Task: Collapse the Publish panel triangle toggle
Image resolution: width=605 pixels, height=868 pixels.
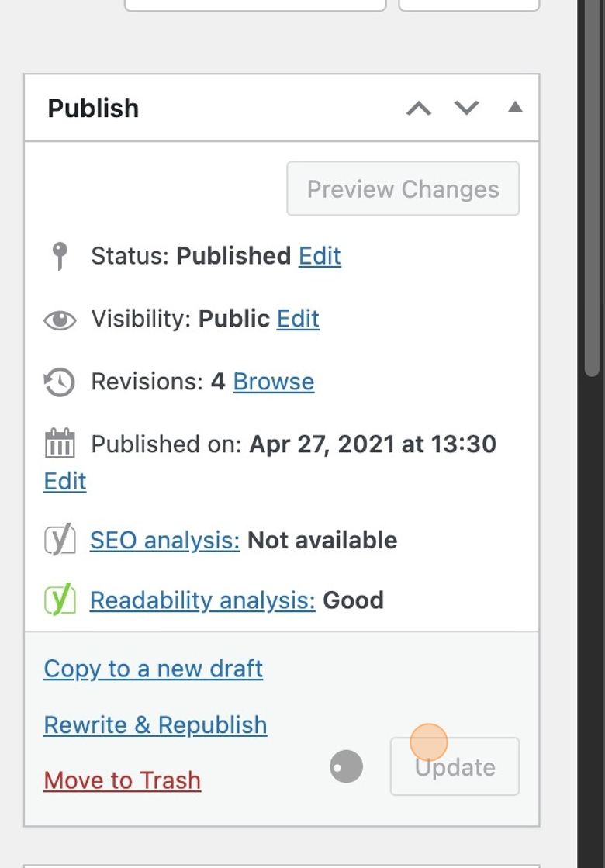Action: tap(515, 108)
